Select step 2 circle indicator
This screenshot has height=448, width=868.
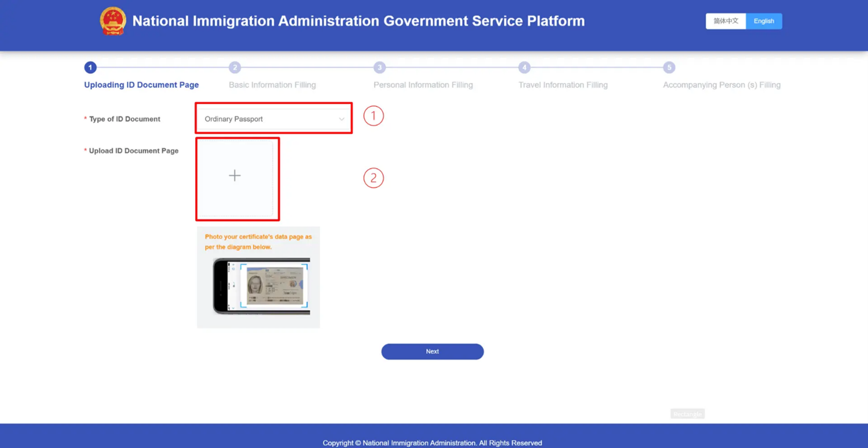coord(235,68)
